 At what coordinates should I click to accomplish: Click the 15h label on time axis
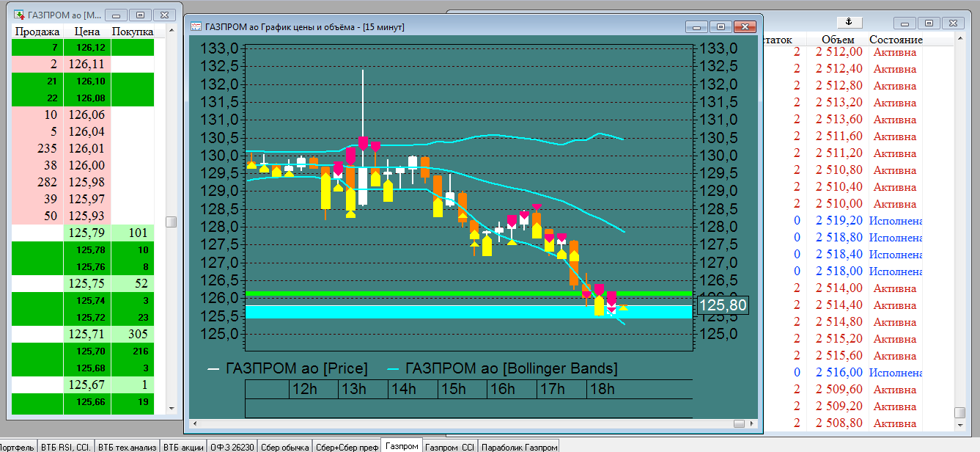[x=452, y=389]
